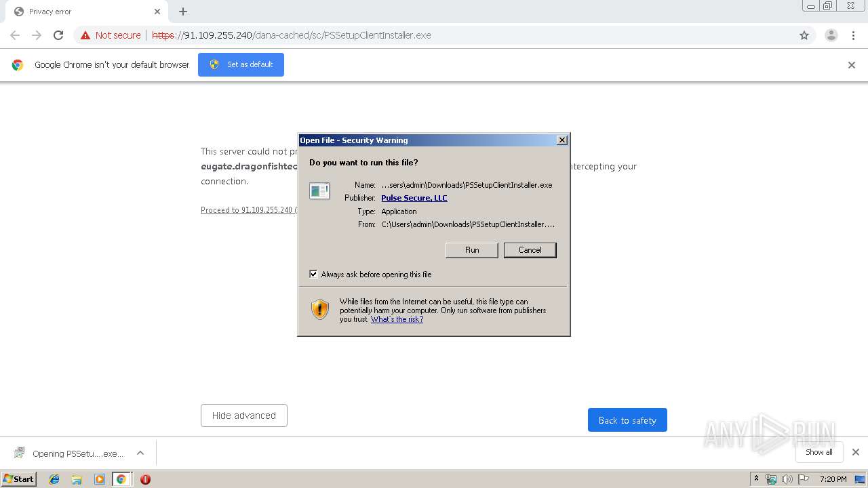
Task: Select the Privacy error tab
Action: [x=86, y=12]
